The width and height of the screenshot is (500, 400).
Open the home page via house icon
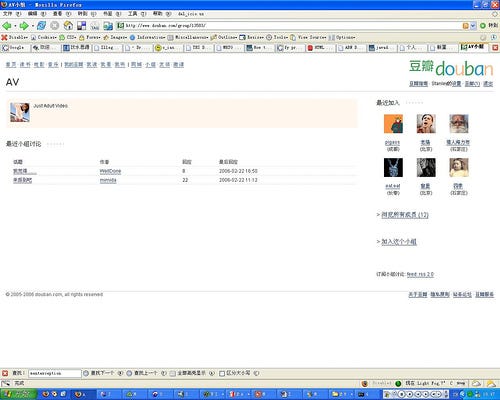[68, 26]
